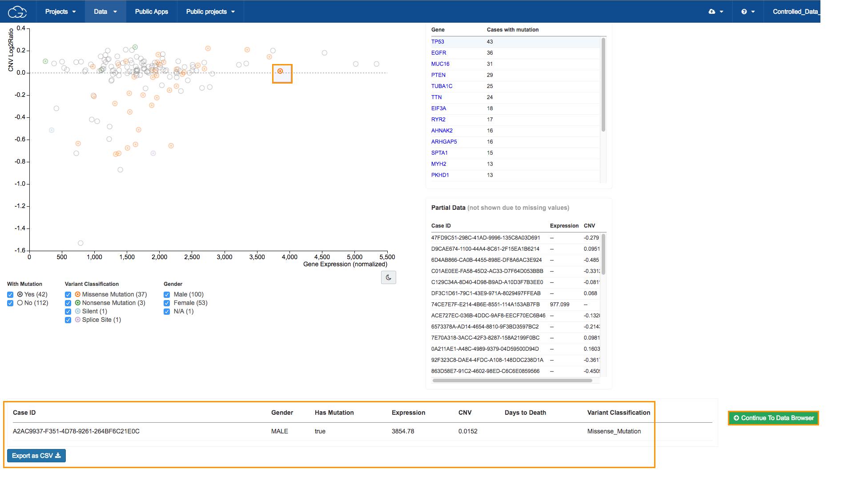Click the Missense_Mutation variant cell
This screenshot has height=481, width=868.
614,431
